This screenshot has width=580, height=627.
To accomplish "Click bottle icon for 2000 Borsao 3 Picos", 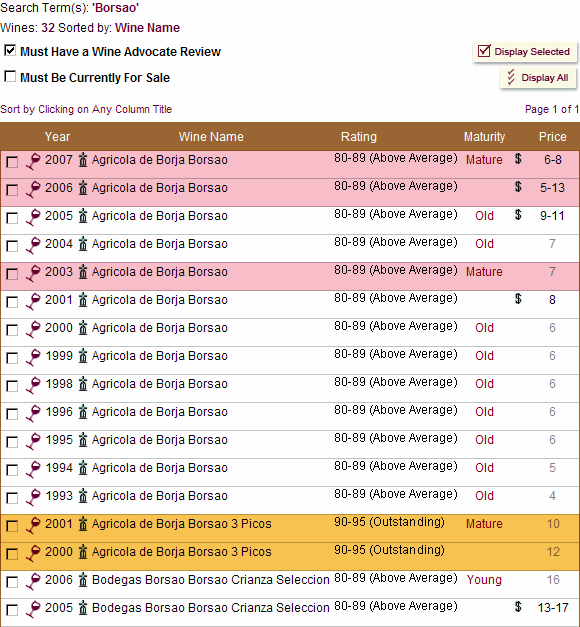I will [x=83, y=551].
